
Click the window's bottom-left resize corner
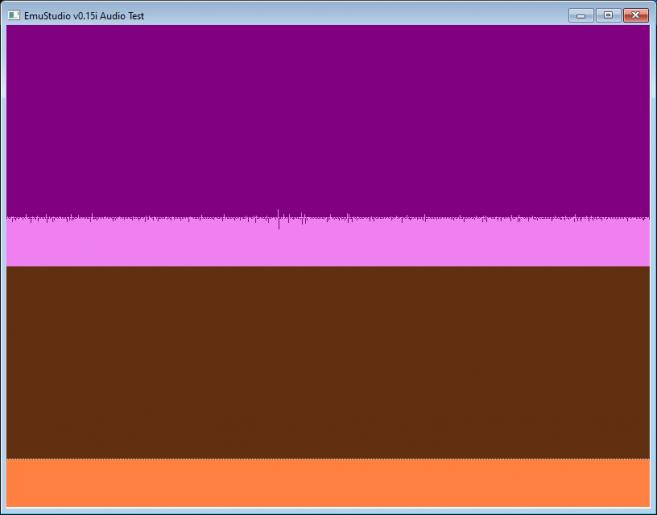(2, 512)
